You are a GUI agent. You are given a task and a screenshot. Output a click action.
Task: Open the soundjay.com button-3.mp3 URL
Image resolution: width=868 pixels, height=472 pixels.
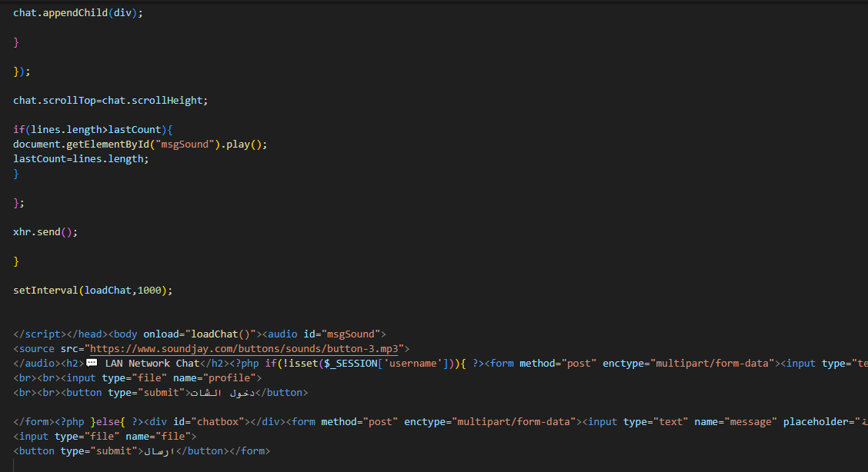(244, 349)
